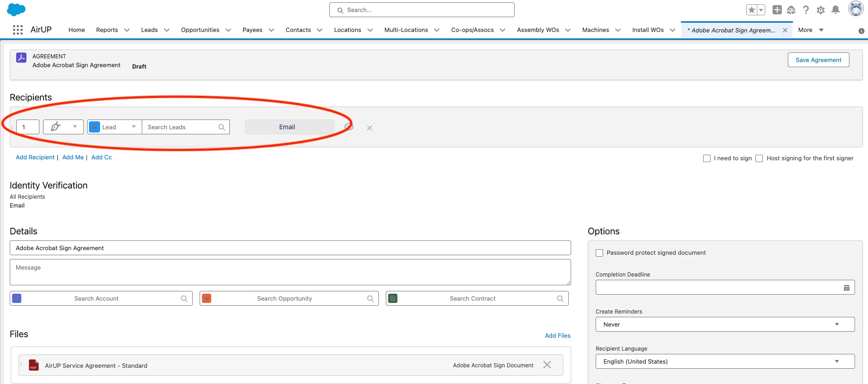The height and width of the screenshot is (384, 868).
Task: Click the info icon at navigation end
Action: click(861, 31)
